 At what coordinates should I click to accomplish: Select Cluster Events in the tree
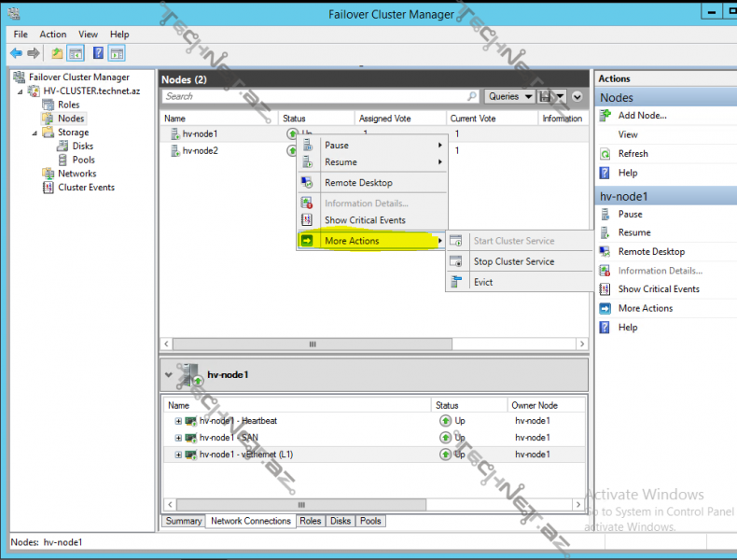point(86,188)
